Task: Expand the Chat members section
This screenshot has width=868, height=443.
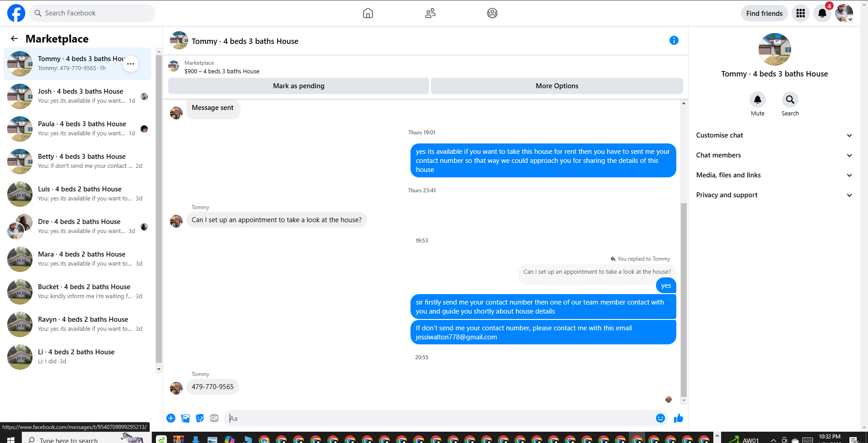Action: 774,155
